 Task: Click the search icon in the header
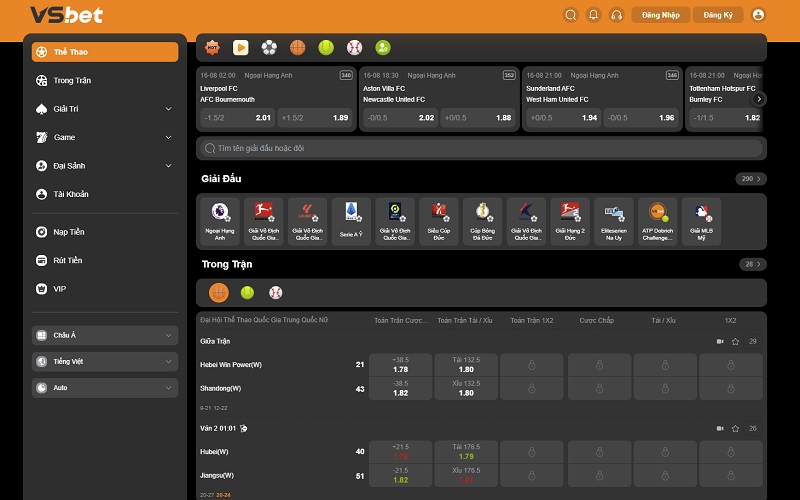(x=570, y=15)
